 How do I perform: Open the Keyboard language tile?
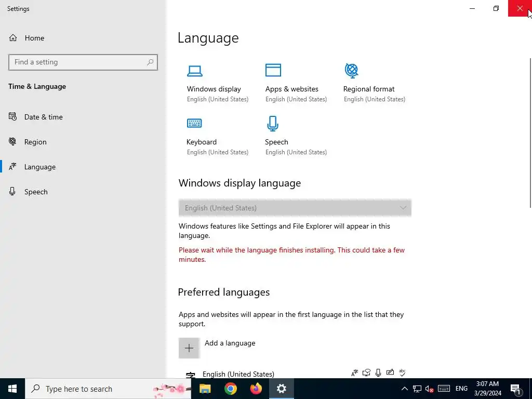coord(217,136)
